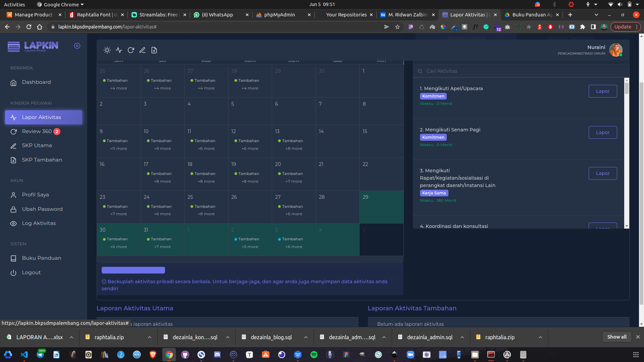
Task: Click the Logout power icon
Action: (13, 273)
